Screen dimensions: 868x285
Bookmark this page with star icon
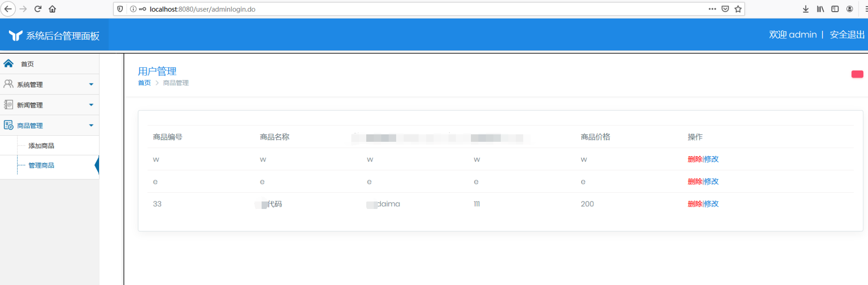tap(738, 9)
